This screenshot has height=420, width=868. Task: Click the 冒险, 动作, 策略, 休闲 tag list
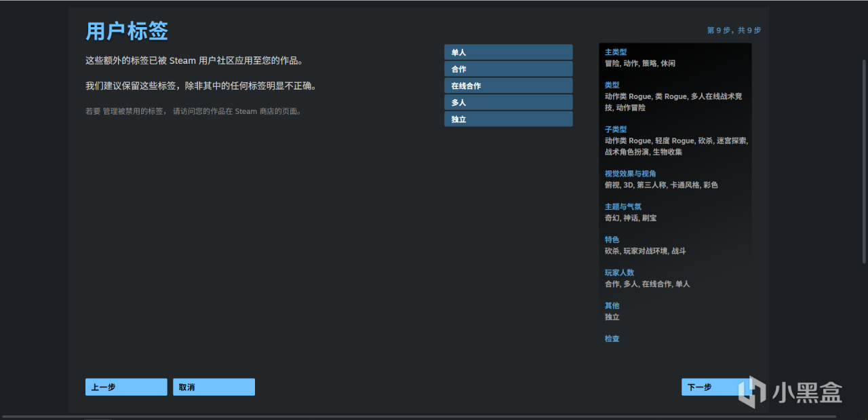640,63
